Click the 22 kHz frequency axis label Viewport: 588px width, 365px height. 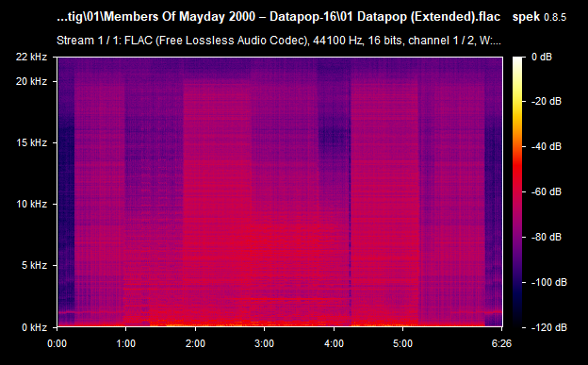(x=31, y=57)
